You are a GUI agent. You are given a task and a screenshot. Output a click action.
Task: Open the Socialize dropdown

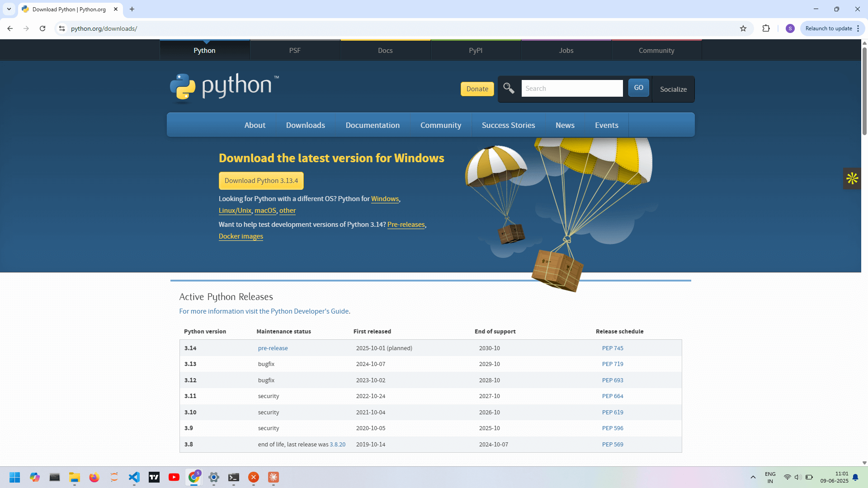[673, 89]
